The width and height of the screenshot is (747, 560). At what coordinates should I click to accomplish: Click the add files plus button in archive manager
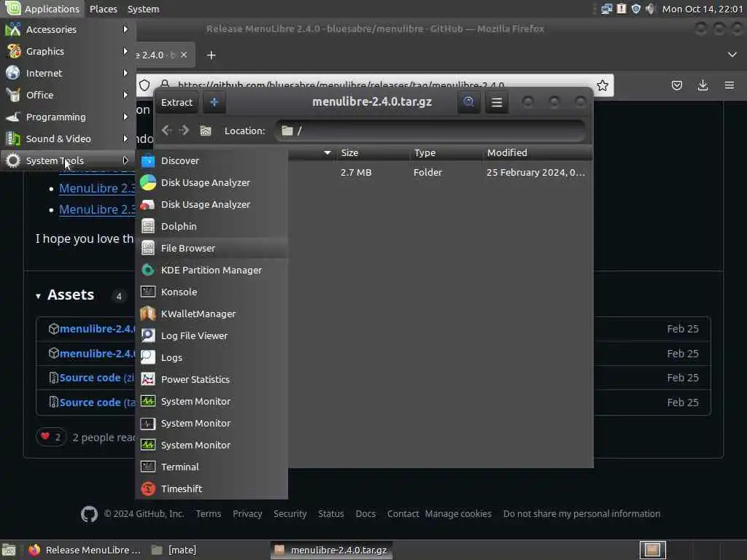point(214,102)
